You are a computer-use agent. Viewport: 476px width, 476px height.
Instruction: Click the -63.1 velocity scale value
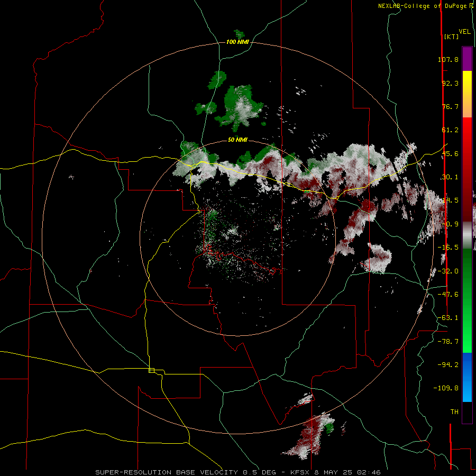click(448, 318)
